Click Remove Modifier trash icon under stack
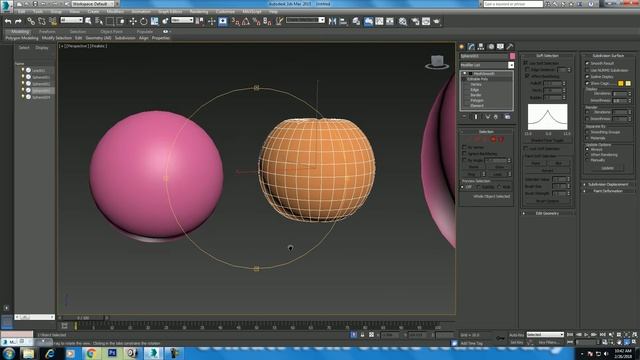Viewport: 640px width, 360px height. pyautogui.click(x=496, y=117)
